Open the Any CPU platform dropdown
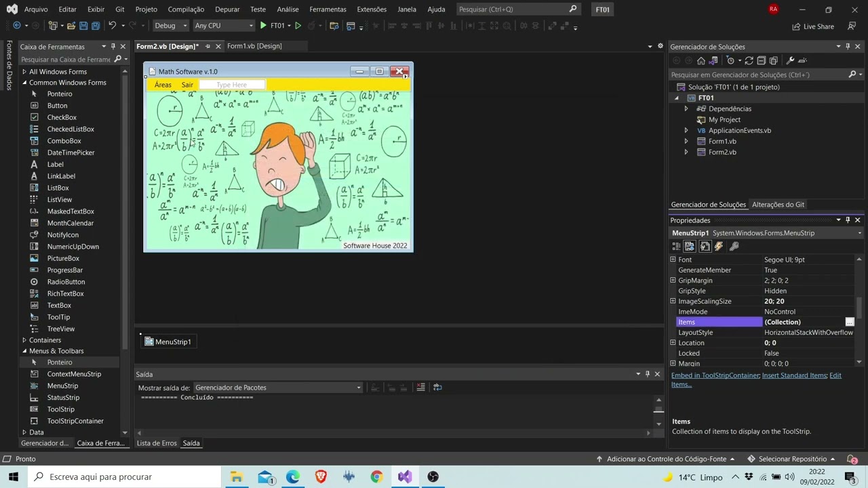 223,26
